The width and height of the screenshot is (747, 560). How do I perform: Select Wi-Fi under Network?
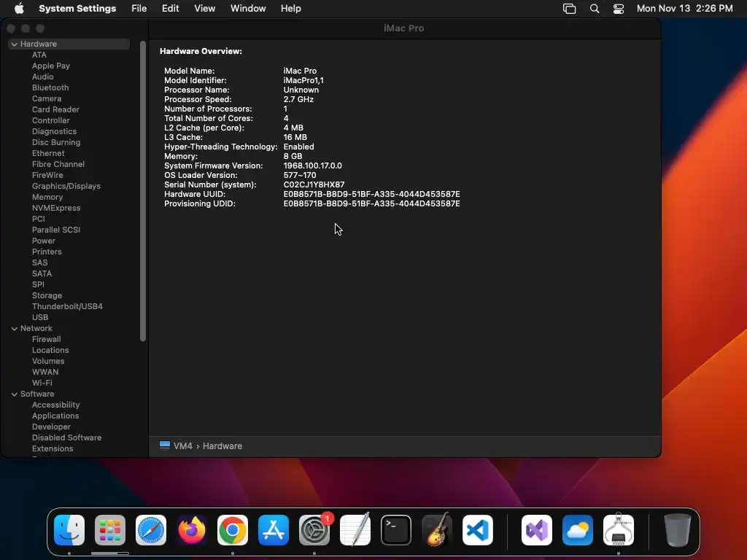tap(42, 384)
